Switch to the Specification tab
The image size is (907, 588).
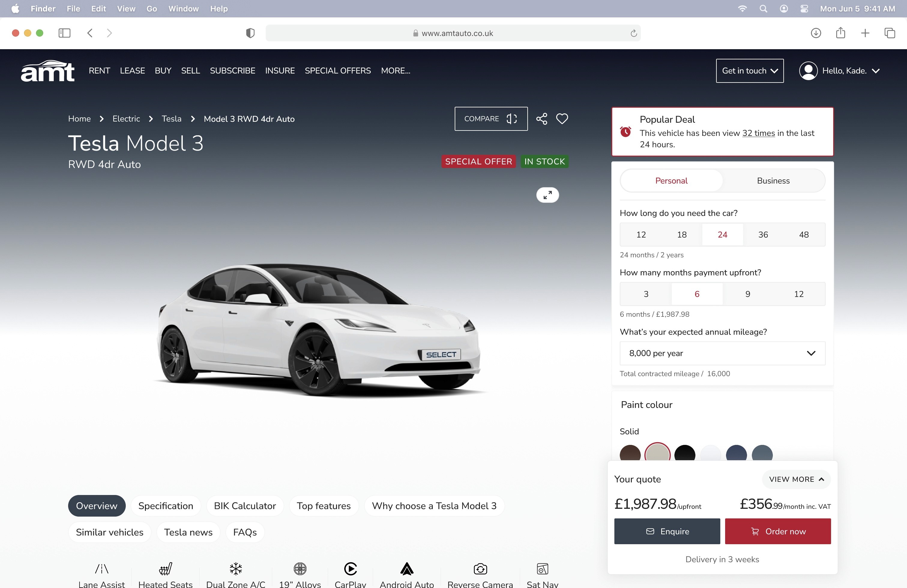[x=166, y=506]
